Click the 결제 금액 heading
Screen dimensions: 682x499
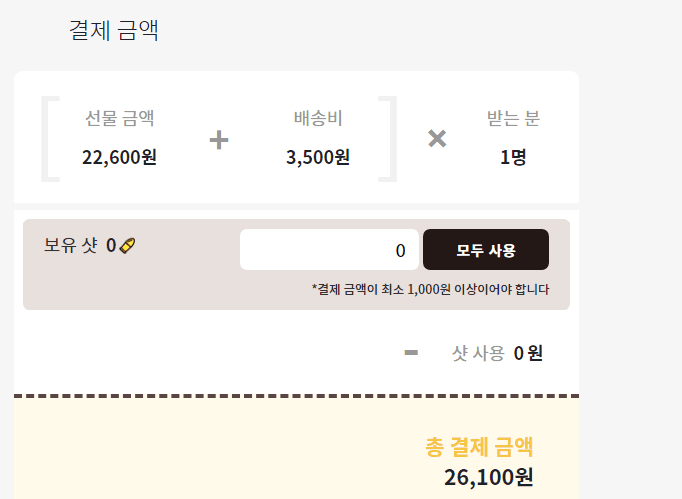pos(114,30)
